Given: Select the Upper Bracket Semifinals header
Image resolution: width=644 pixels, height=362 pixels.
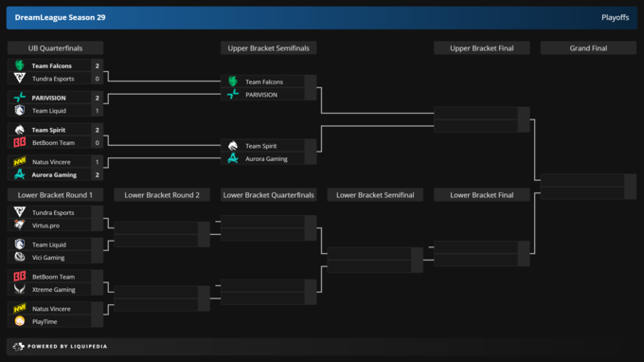Looking at the screenshot, I should pos(269,48).
